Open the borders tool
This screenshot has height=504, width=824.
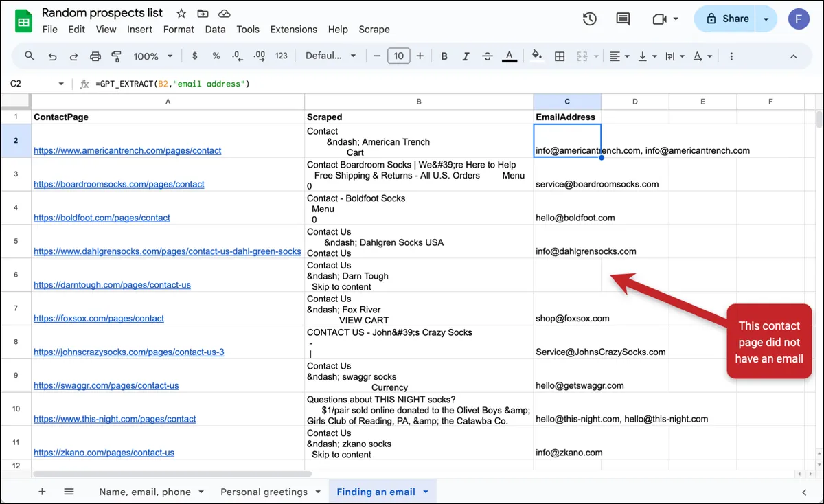coord(560,56)
